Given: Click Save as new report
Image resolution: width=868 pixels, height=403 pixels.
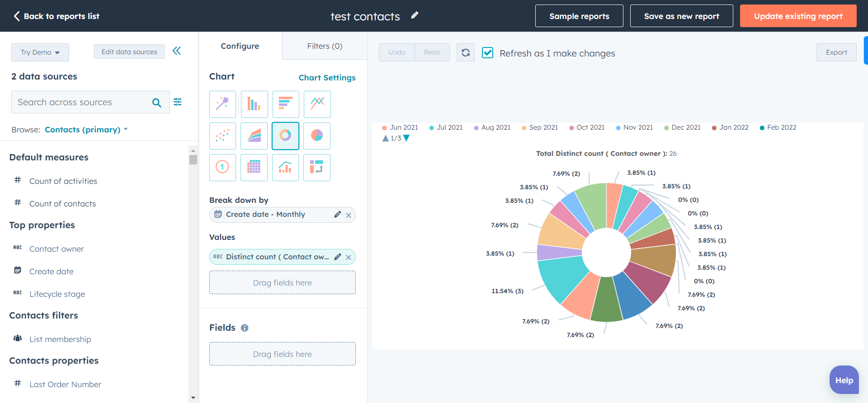Looking at the screenshot, I should pyautogui.click(x=681, y=16).
